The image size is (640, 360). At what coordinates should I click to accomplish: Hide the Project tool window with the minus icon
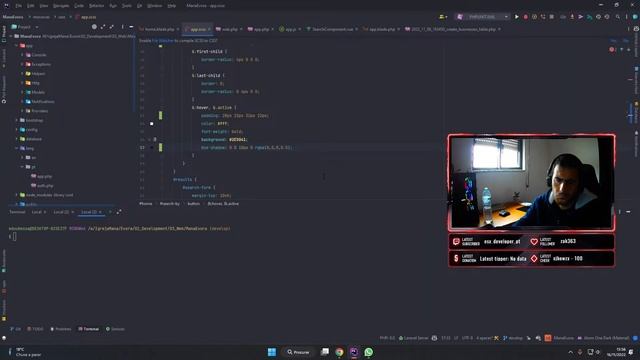131,27
